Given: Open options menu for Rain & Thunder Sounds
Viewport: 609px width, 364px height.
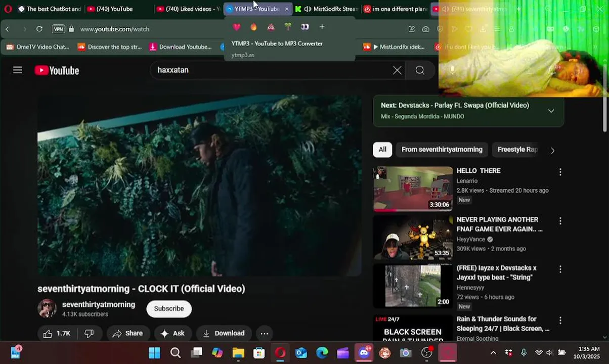Looking at the screenshot, I should coord(560,321).
